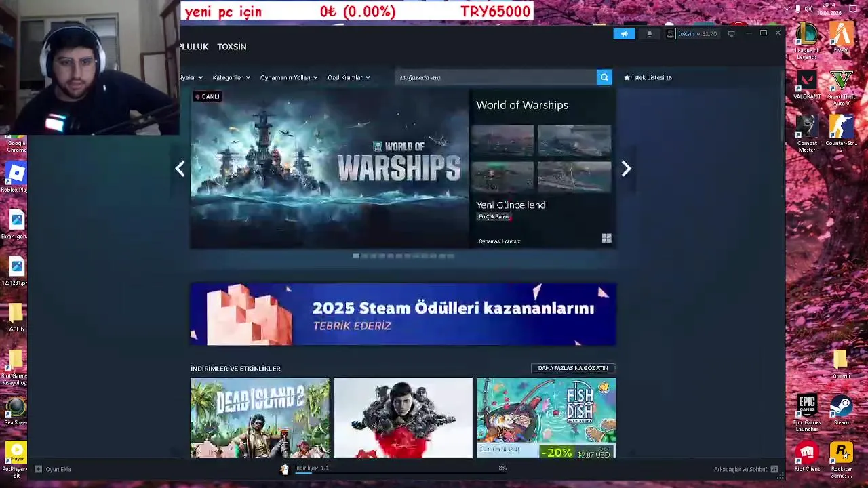Viewport: 868px width, 488px height.
Task: Open Steam announcements megaphone button
Action: tap(624, 34)
